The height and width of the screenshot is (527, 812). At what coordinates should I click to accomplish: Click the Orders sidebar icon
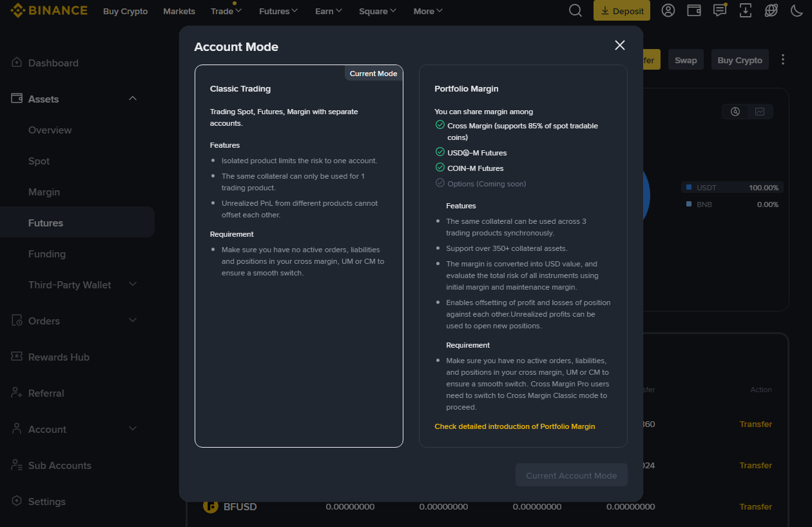[x=17, y=321]
